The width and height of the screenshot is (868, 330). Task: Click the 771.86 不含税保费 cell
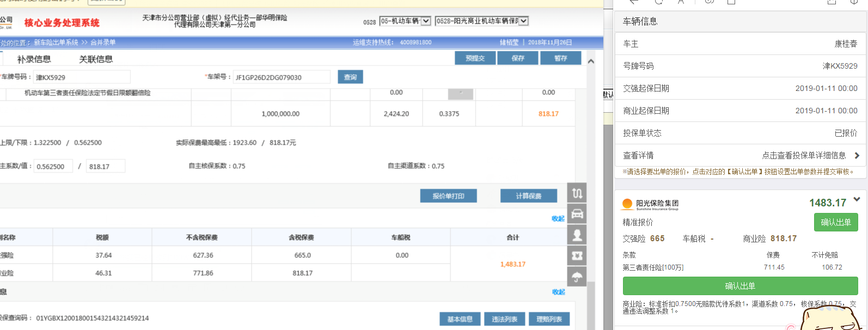point(203,273)
